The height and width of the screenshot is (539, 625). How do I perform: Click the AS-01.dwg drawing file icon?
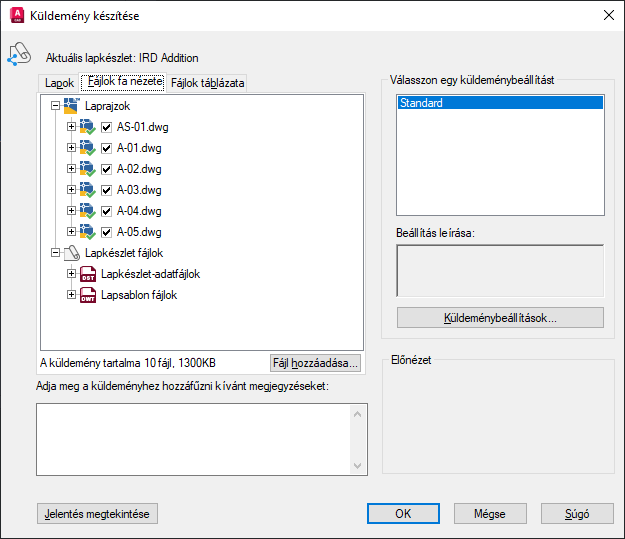87,127
